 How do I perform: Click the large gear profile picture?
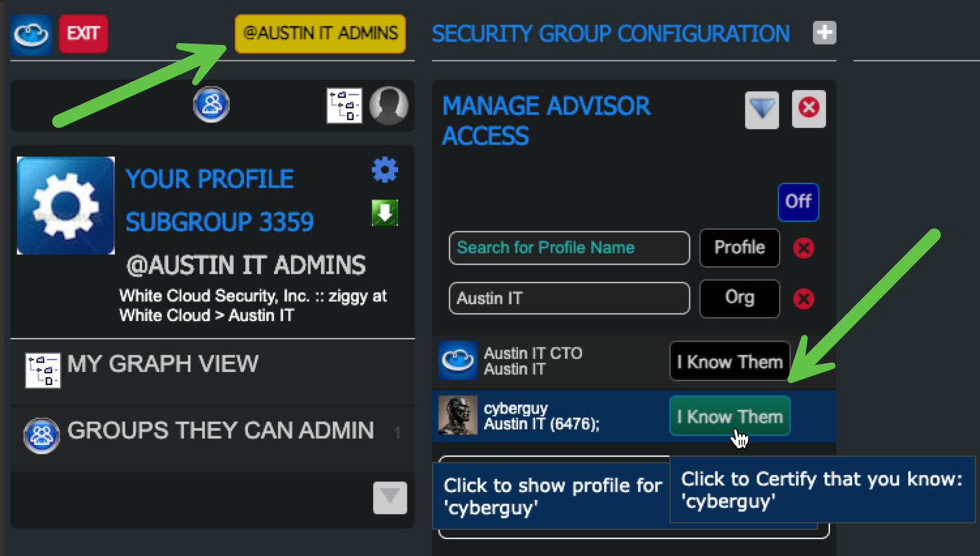[x=66, y=206]
